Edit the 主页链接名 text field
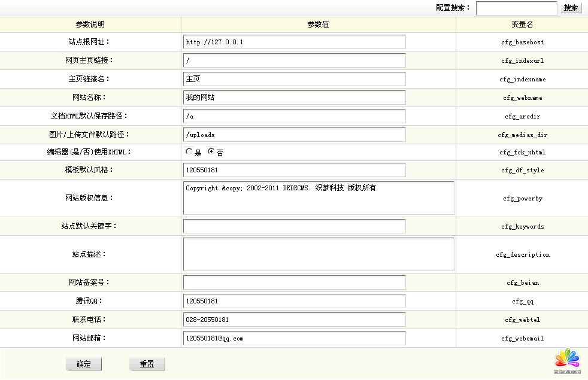The width and height of the screenshot is (588, 380). click(x=294, y=79)
